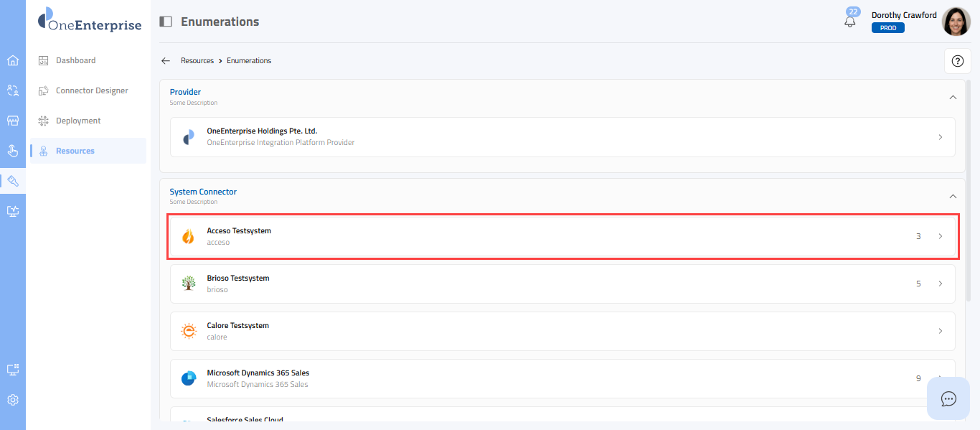Expand the Brioso Testsystem row chevron
The width and height of the screenshot is (980, 430).
pyautogui.click(x=941, y=284)
